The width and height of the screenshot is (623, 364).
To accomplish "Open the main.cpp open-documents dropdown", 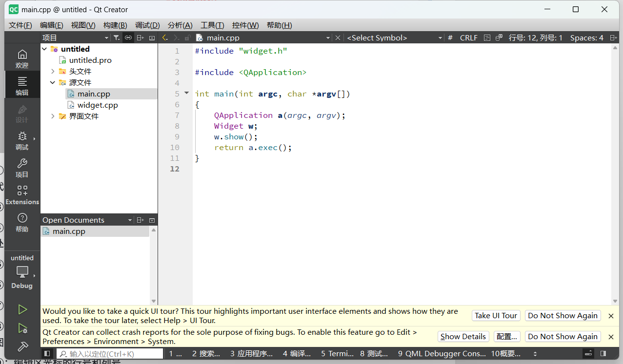I will coord(328,38).
